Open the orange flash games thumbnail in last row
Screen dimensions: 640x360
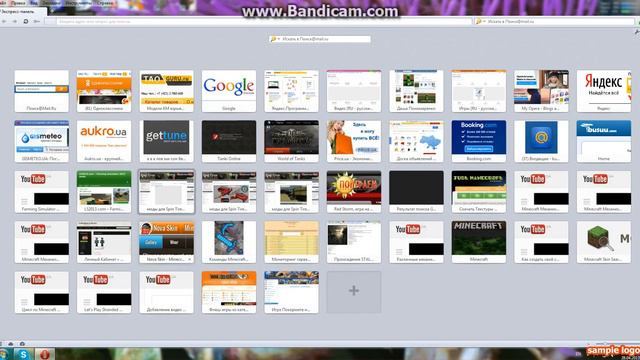coord(229,292)
